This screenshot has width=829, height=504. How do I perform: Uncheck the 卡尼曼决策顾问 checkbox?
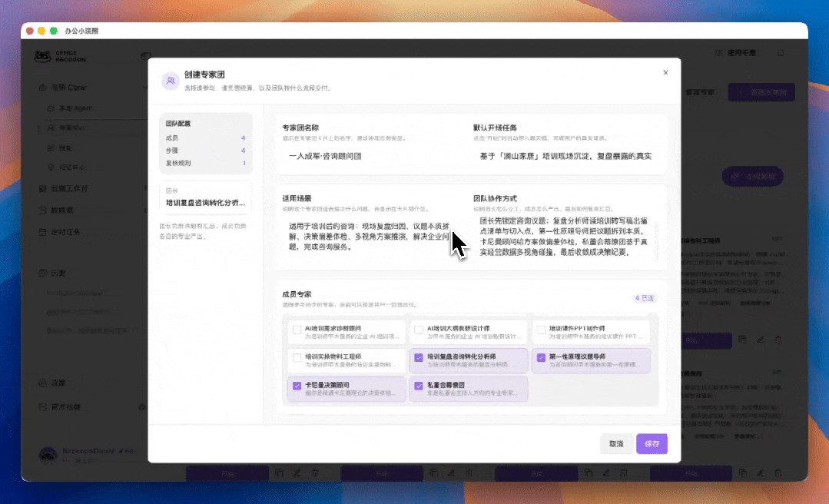pyautogui.click(x=297, y=386)
